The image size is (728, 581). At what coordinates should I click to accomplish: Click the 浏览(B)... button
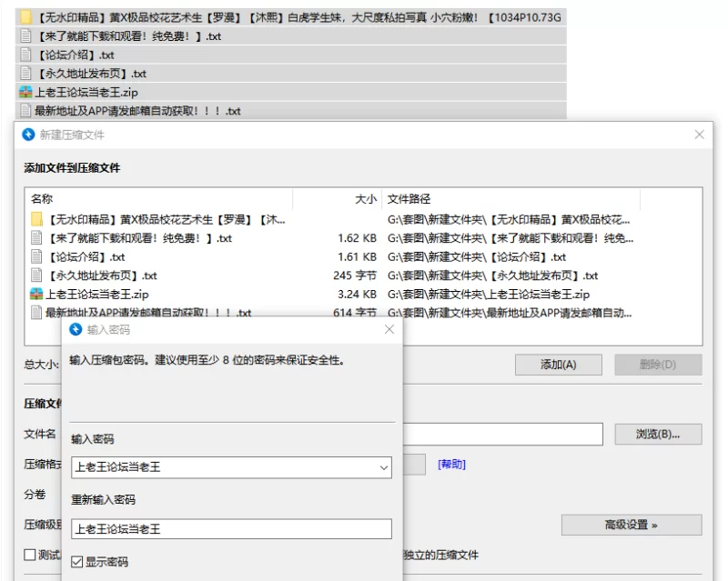click(657, 435)
